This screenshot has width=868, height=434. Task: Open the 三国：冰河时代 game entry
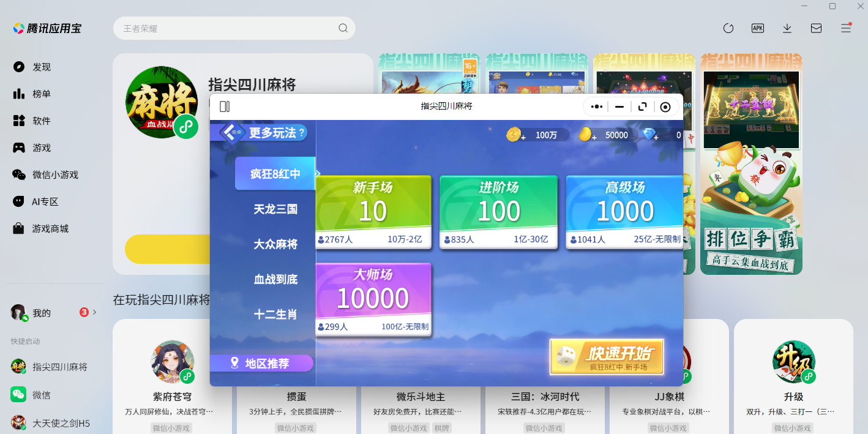point(545,397)
